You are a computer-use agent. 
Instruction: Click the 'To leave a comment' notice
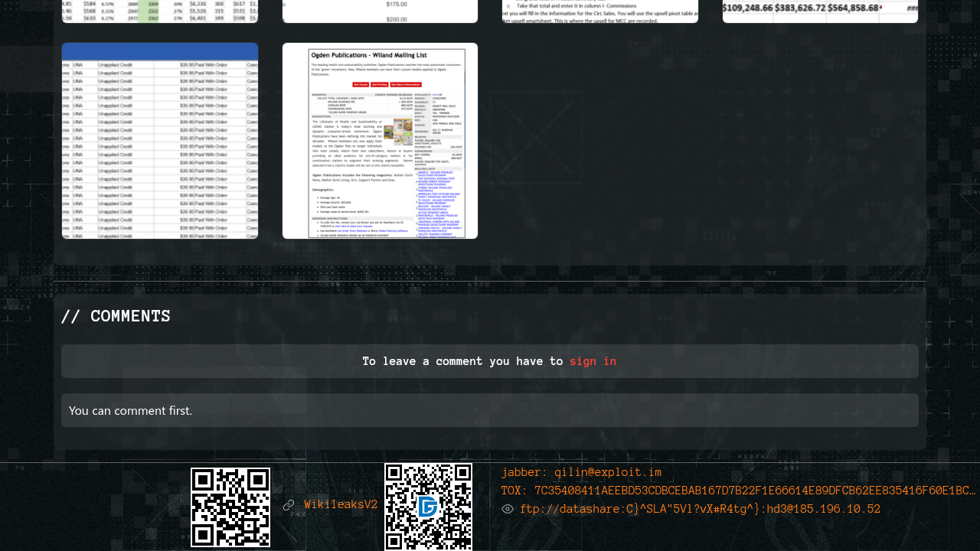490,361
